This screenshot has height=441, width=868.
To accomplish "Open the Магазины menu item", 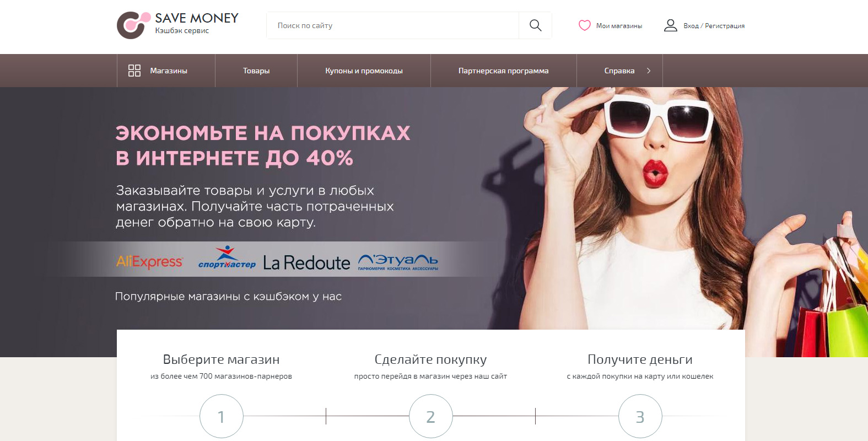I will 169,71.
